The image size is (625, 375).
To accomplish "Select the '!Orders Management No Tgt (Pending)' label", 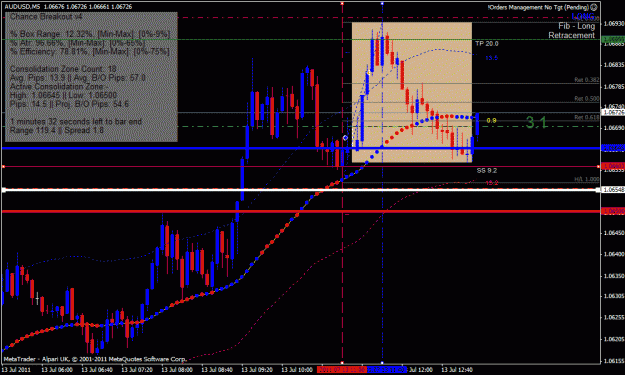I will pyautogui.click(x=538, y=7).
